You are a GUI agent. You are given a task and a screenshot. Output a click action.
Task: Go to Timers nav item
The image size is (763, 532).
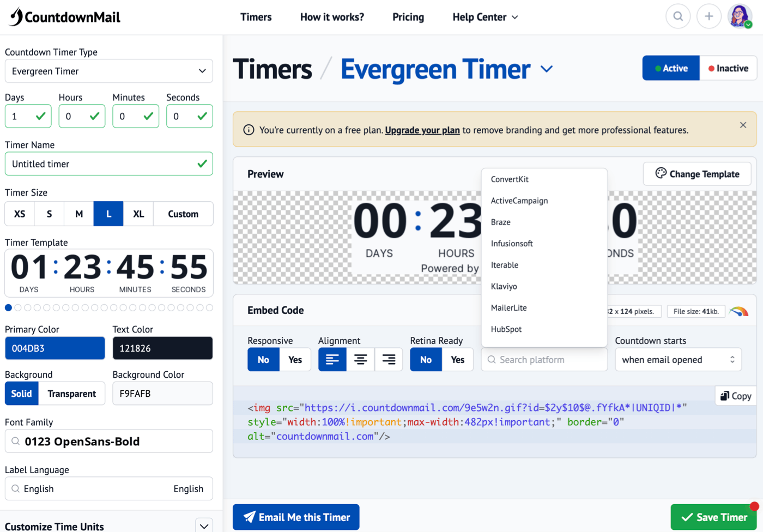(x=256, y=17)
